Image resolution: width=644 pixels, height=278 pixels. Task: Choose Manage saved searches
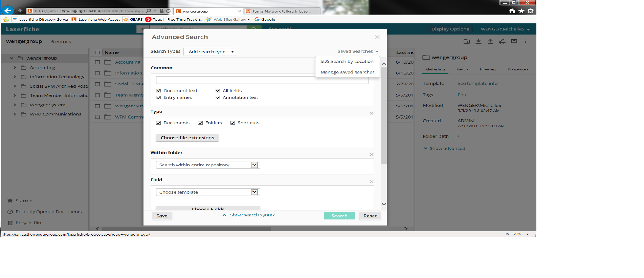tap(348, 72)
